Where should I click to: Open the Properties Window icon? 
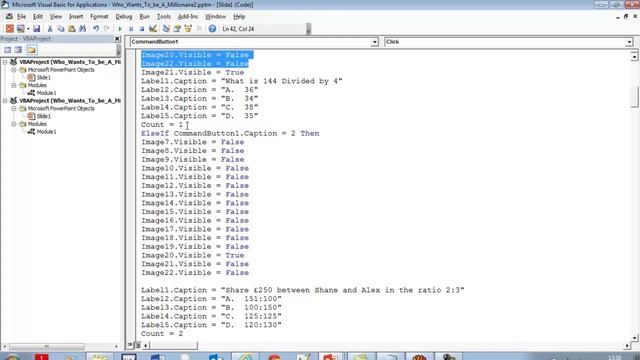(x=177, y=29)
